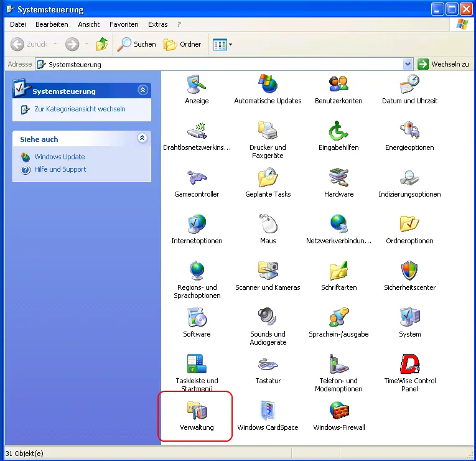Screen dimensions: 476x461
Task: Open the Verwaltung administrative tools icon
Action: [197, 411]
